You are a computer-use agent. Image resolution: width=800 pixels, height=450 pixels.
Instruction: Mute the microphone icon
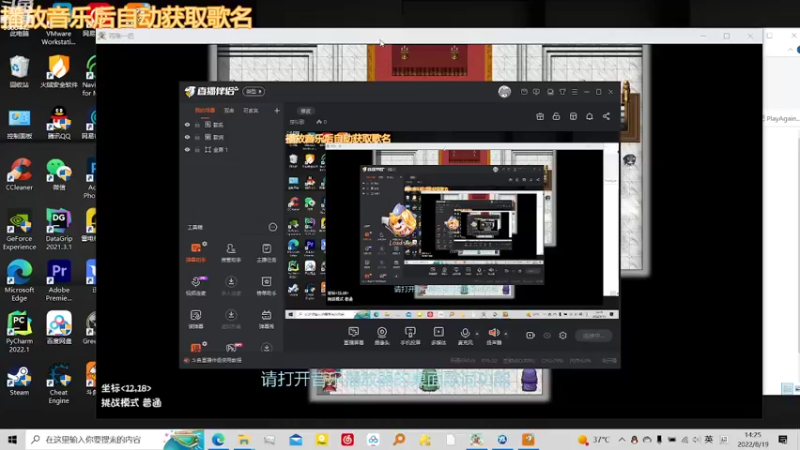[x=465, y=333]
